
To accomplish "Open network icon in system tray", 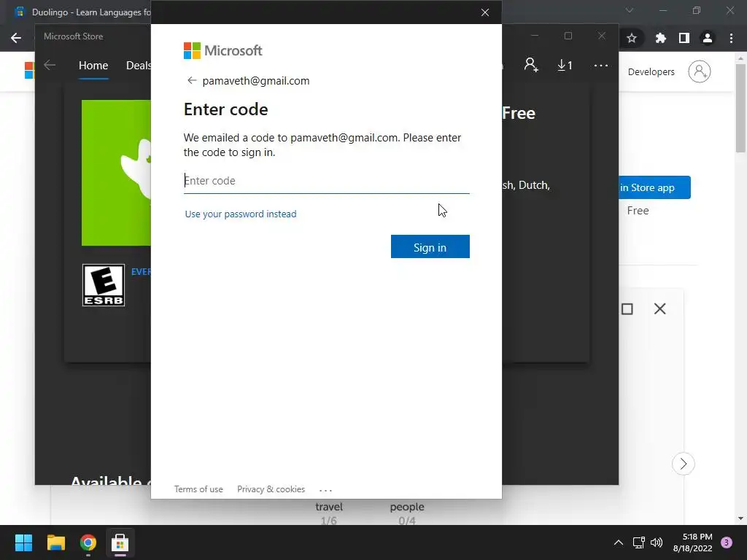I will pyautogui.click(x=638, y=542).
